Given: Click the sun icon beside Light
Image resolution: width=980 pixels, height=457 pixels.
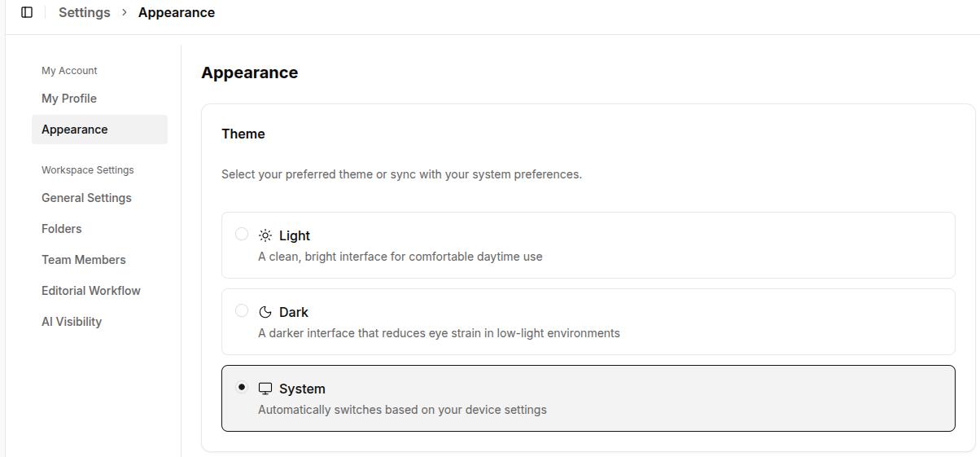Looking at the screenshot, I should 265,235.
